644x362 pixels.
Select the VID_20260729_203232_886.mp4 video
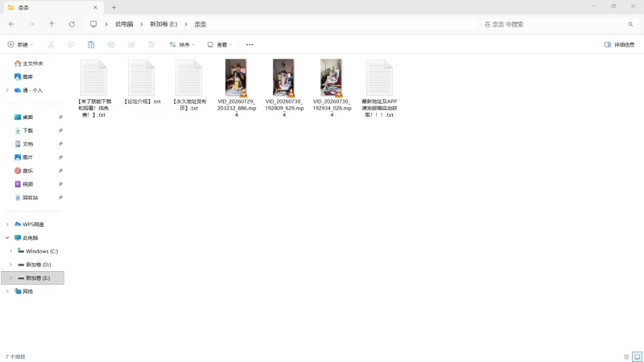237,88
